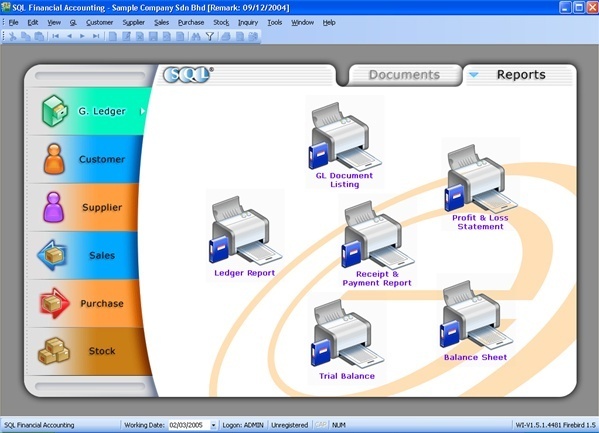599x433 pixels.
Task: Select the Customer module in sidebar
Action: [86, 159]
